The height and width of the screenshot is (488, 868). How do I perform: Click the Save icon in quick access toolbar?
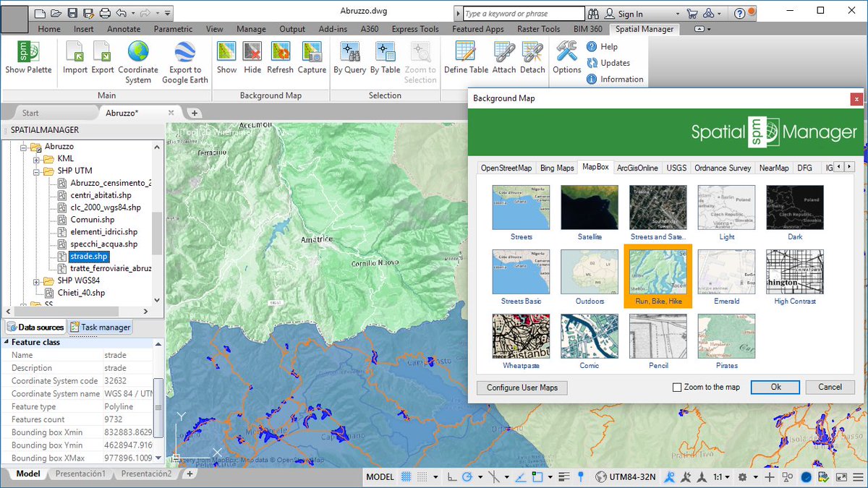[x=72, y=13]
